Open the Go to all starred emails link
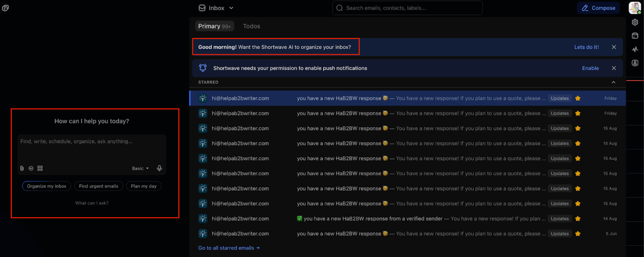Image resolution: width=644 pixels, height=257 pixels. [x=229, y=248]
